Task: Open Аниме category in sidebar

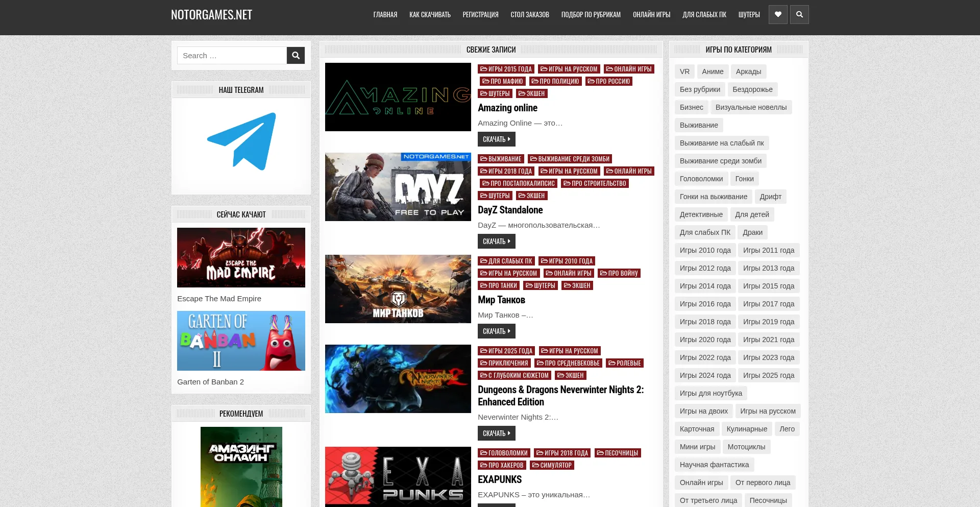Action: click(713, 71)
